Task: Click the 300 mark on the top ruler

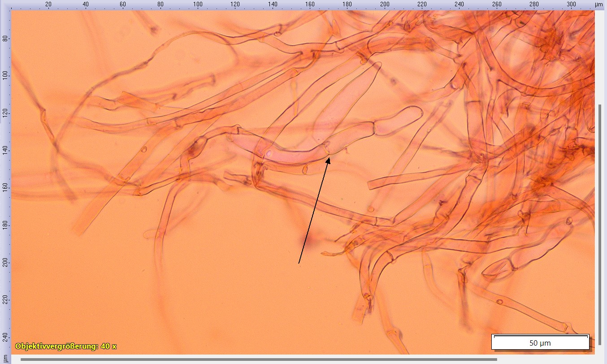Action: (x=572, y=4)
